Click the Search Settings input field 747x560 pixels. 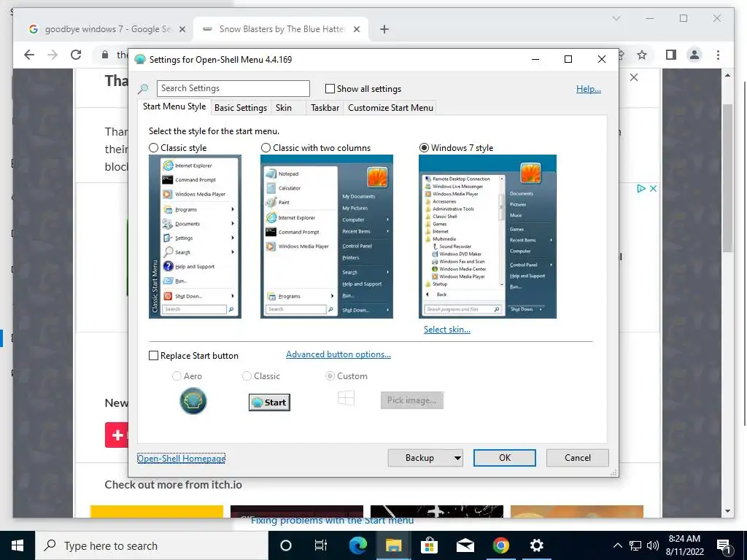[x=233, y=88]
